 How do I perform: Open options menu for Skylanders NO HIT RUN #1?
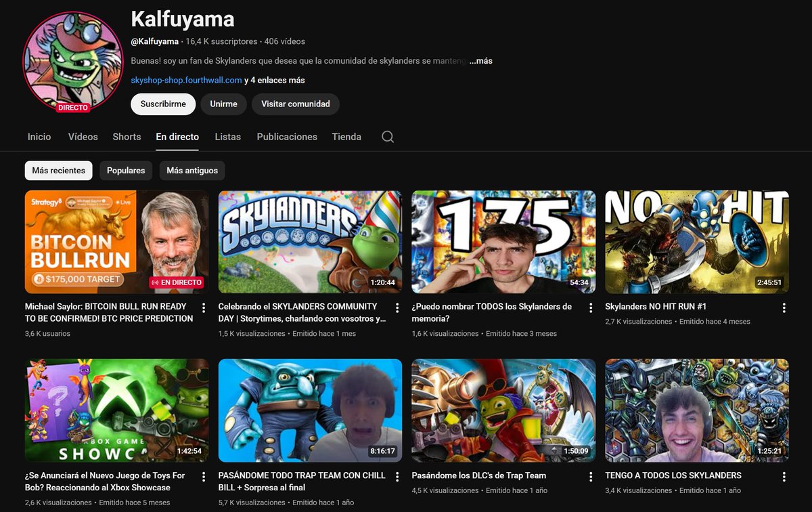pyautogui.click(x=784, y=308)
